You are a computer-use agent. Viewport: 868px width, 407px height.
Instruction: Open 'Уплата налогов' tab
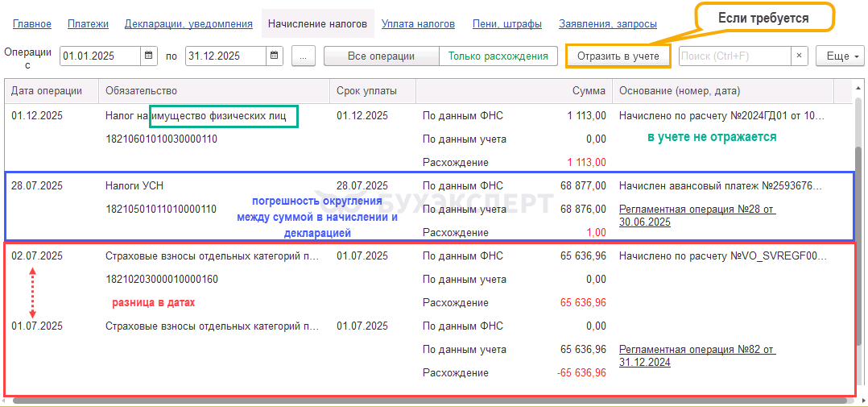click(418, 24)
